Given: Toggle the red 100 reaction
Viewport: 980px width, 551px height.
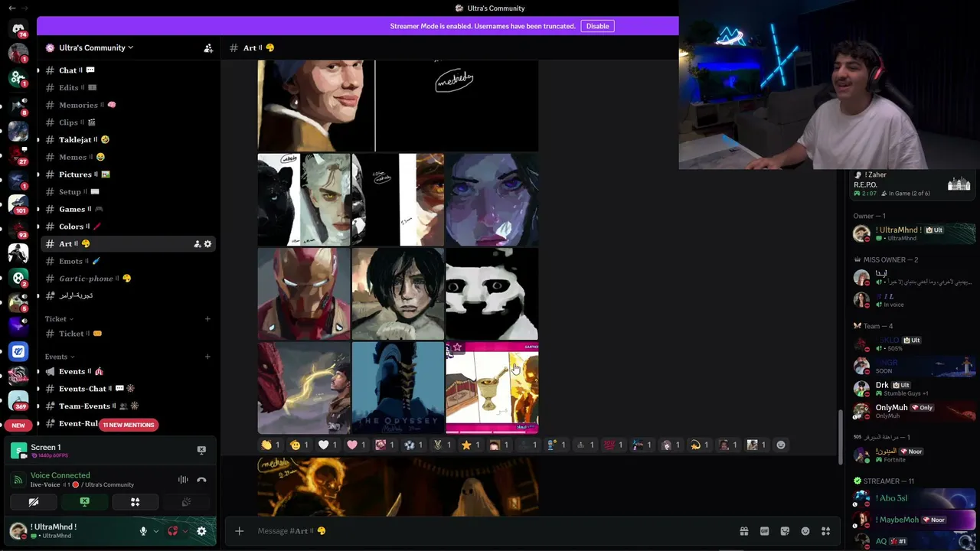Looking at the screenshot, I should [x=614, y=445].
